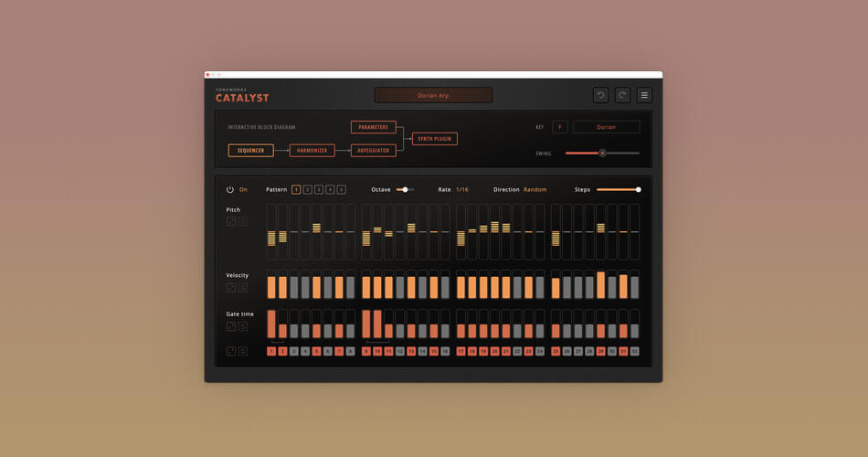Click the left icon under the Gate time label
The width and height of the screenshot is (868, 457).
point(231,326)
